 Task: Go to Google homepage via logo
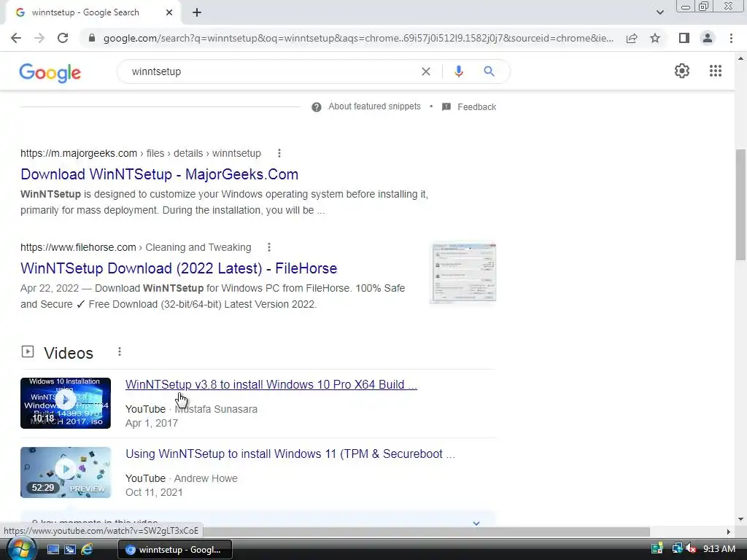coord(50,73)
